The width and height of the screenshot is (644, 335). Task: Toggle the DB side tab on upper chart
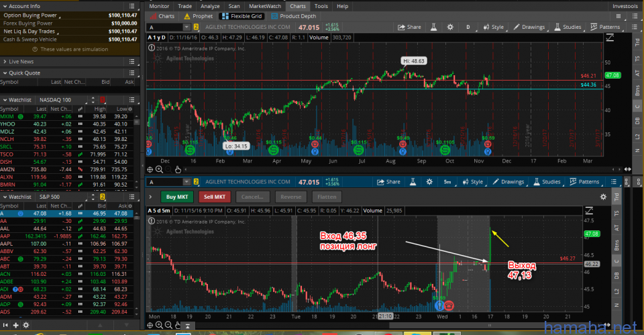(637, 121)
